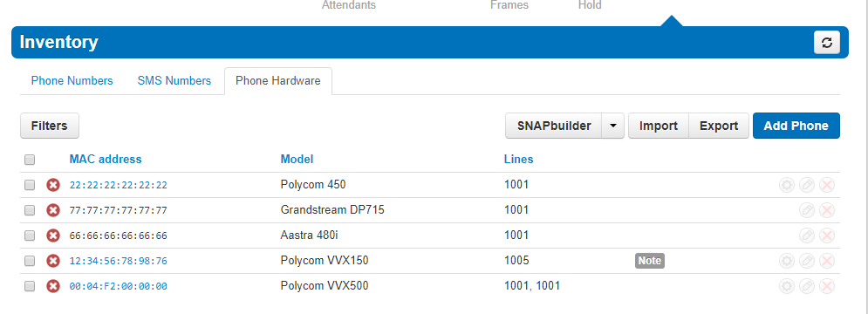Viewport: 868px width, 314px height.
Task: Sort by MAC address column
Action: [x=106, y=160]
